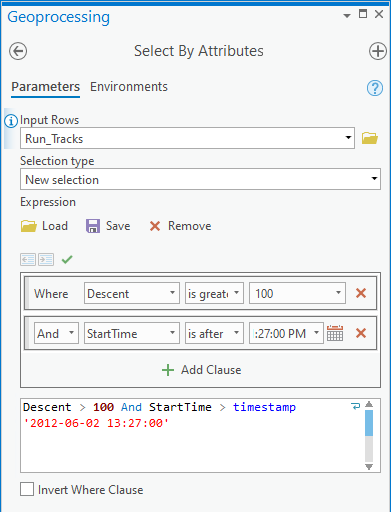Switch to the Environments tab
Image resolution: width=391 pixels, height=512 pixels.
pos(129,87)
